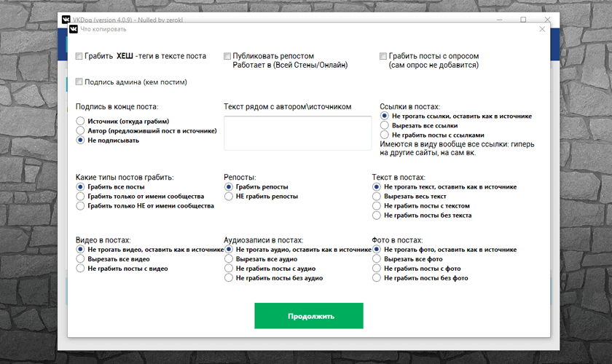612x364 pixels.
Task: Click the VKDog main window VK icon
Action: coord(66,19)
